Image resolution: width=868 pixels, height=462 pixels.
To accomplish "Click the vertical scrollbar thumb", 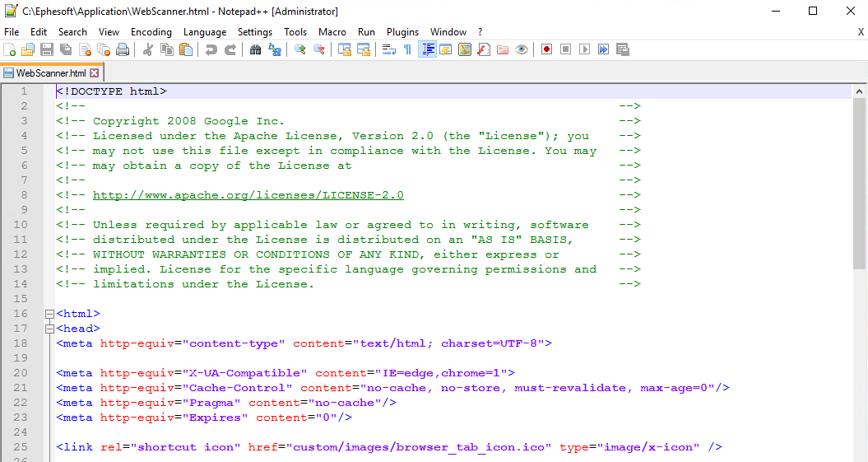I will coord(859,184).
